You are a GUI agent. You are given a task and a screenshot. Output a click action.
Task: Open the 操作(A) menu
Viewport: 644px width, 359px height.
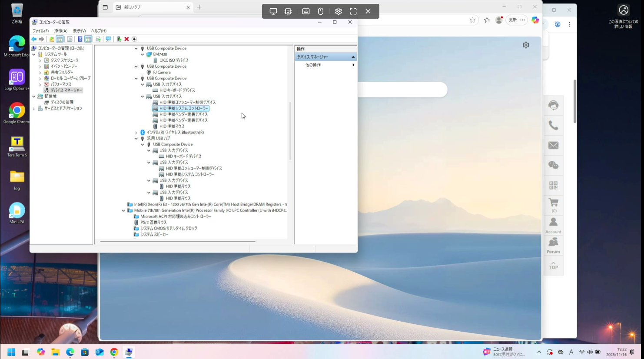pos(60,31)
